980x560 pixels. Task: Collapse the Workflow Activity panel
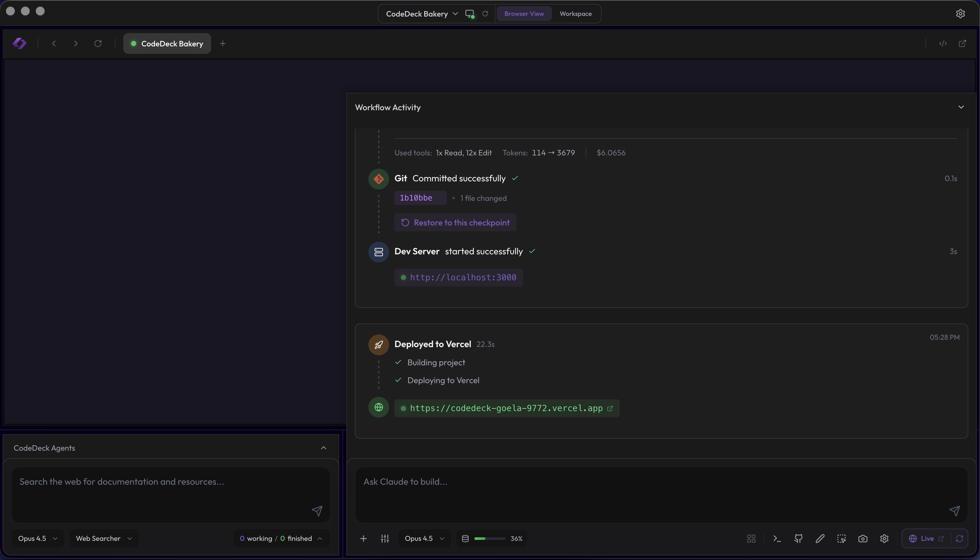[x=961, y=107]
